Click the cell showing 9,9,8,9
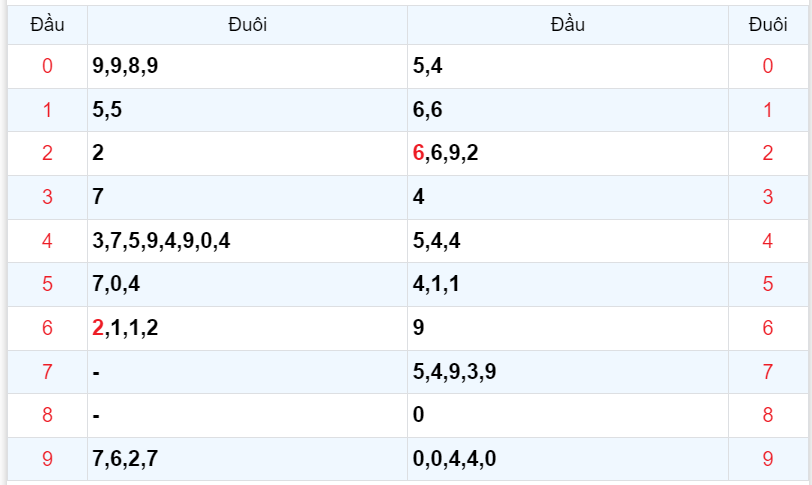The image size is (812, 485). (x=125, y=67)
